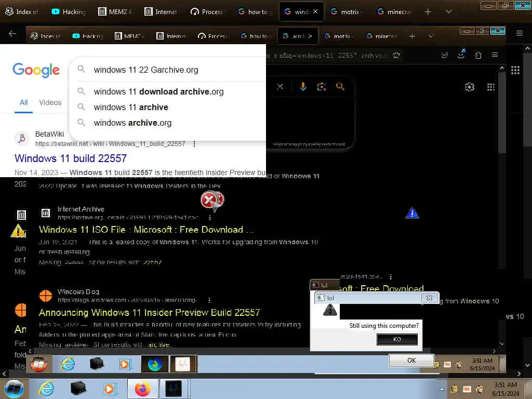Open the hamburger menu beside the nested window controls
Viewport: 532px width, 399px height.
[520, 33]
